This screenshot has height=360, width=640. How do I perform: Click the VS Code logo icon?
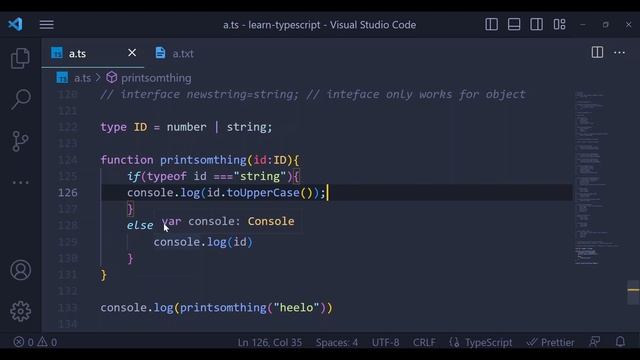16,24
